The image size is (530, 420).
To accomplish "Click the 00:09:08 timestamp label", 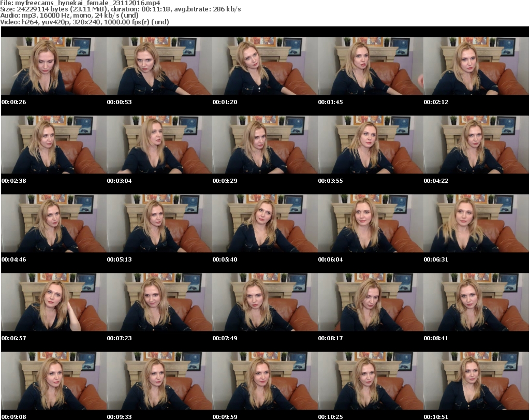I will tap(14, 417).
